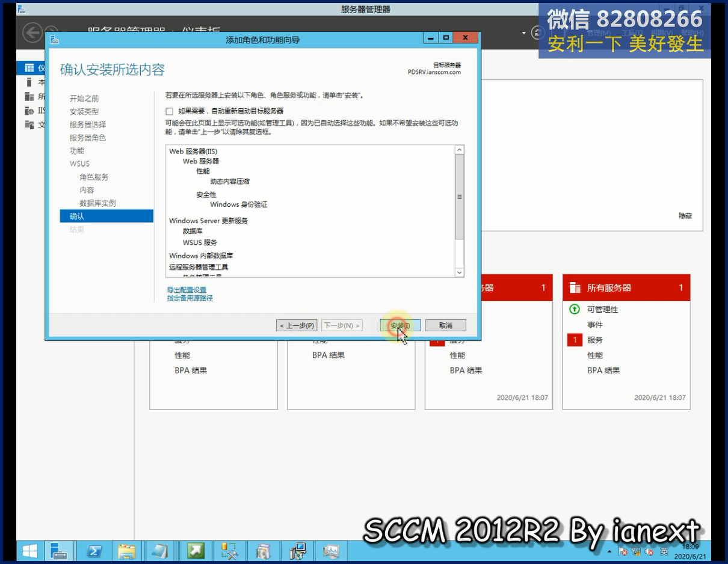Select the local server icon in Server Manager sidebar
Screen dimensions: 728x564
coord(29,82)
